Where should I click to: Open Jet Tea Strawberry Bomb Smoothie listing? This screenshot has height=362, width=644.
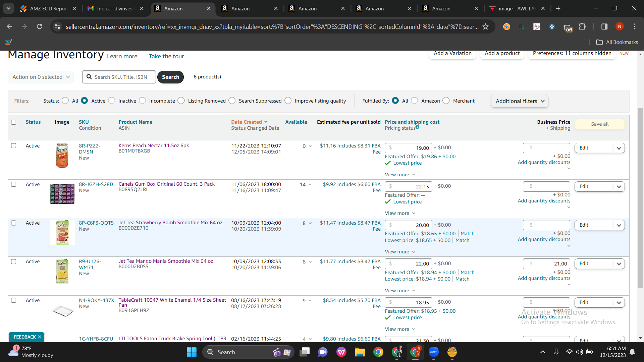[x=170, y=223]
